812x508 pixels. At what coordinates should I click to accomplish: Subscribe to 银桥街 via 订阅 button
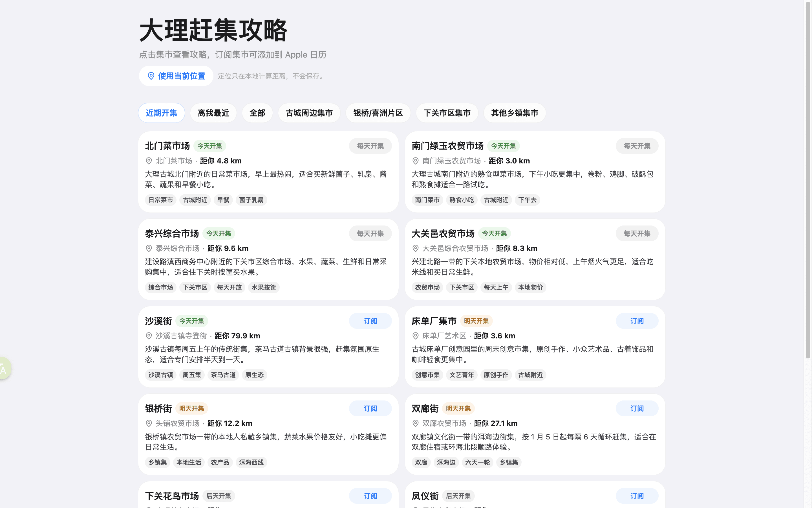pos(370,409)
